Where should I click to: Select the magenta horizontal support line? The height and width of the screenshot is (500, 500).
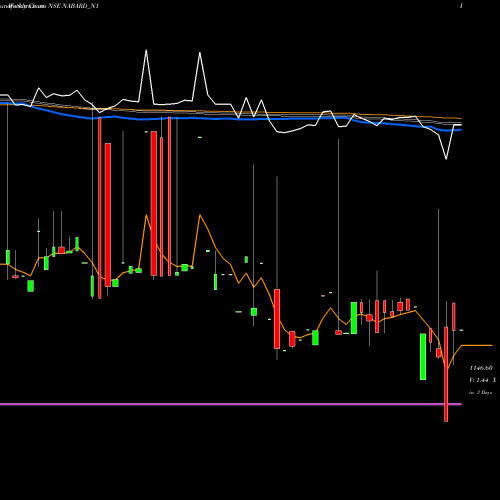(x=231, y=404)
